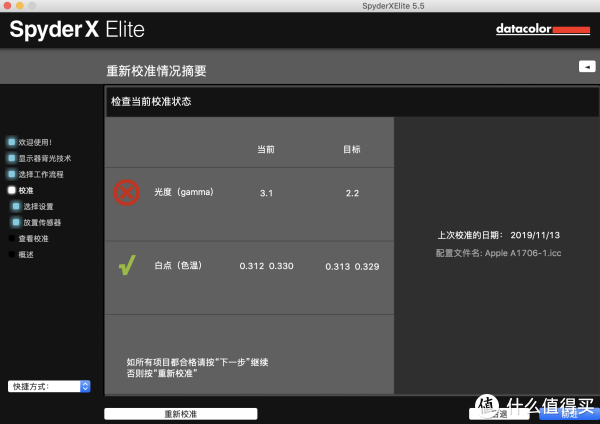The height and width of the screenshot is (424, 600).
Task: Click the 重新校准 button
Action: click(x=181, y=414)
